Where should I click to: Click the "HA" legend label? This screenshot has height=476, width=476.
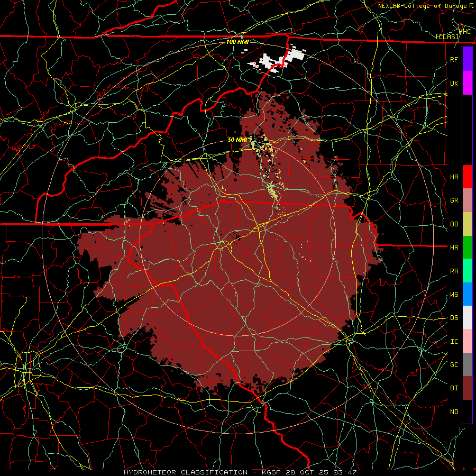pos(454,177)
